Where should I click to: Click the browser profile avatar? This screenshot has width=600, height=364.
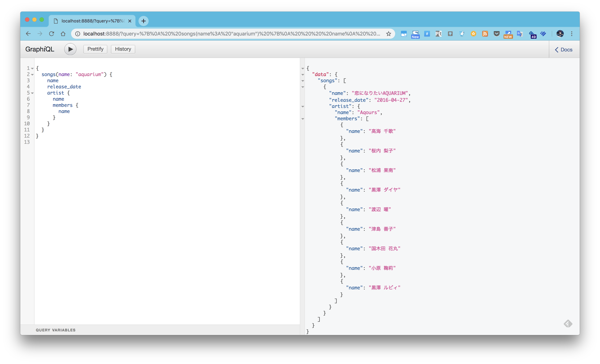(x=560, y=34)
